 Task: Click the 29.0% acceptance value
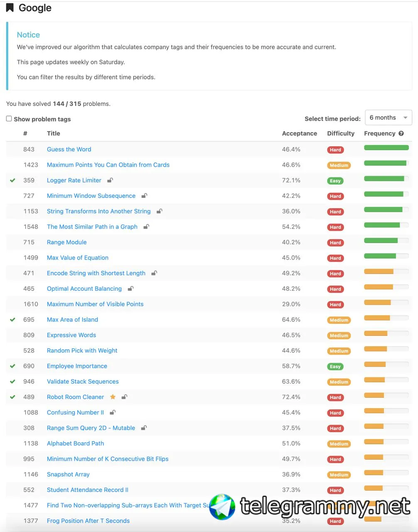point(291,304)
